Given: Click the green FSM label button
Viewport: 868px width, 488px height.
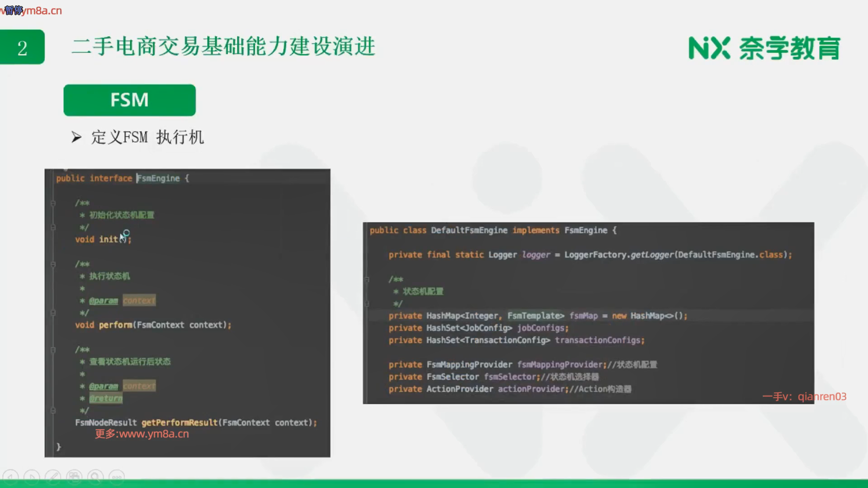Looking at the screenshot, I should [x=129, y=100].
